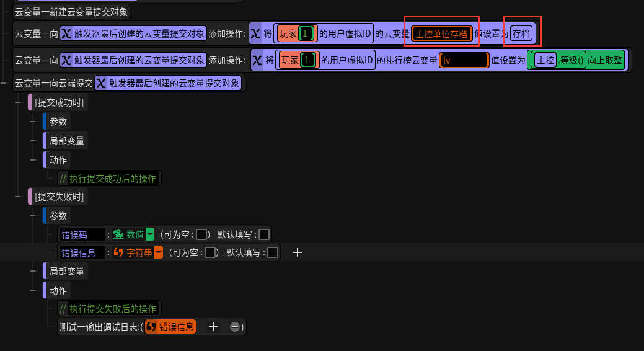Screen dimensions: 644x351
Task: Select the [提交失败时] event block
Action: pyautogui.click(x=58, y=197)
